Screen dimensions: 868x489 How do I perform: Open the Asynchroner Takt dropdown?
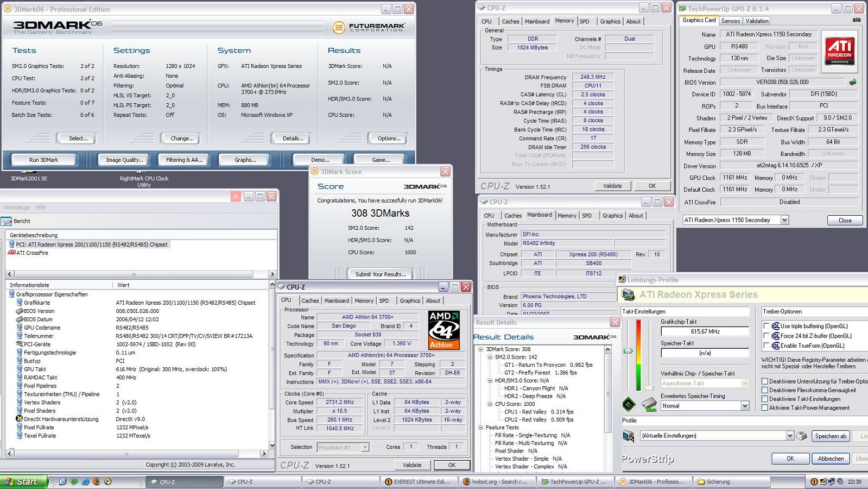pos(745,383)
